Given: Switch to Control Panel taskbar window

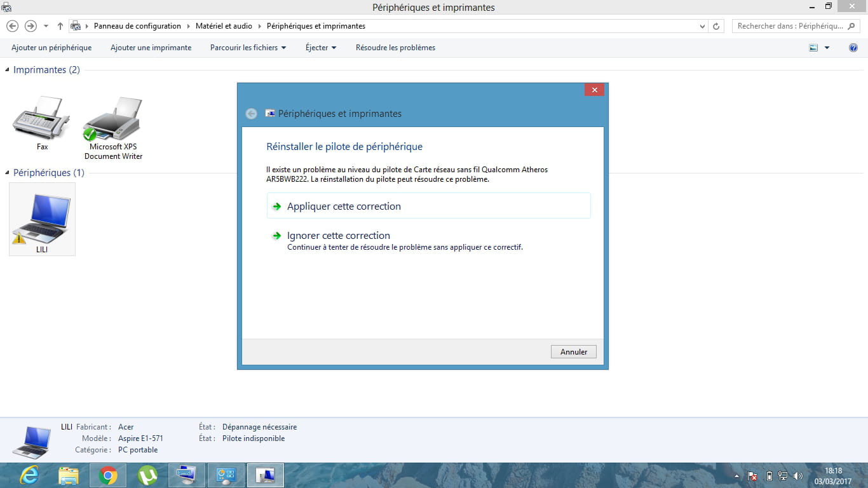Looking at the screenshot, I should [x=226, y=475].
